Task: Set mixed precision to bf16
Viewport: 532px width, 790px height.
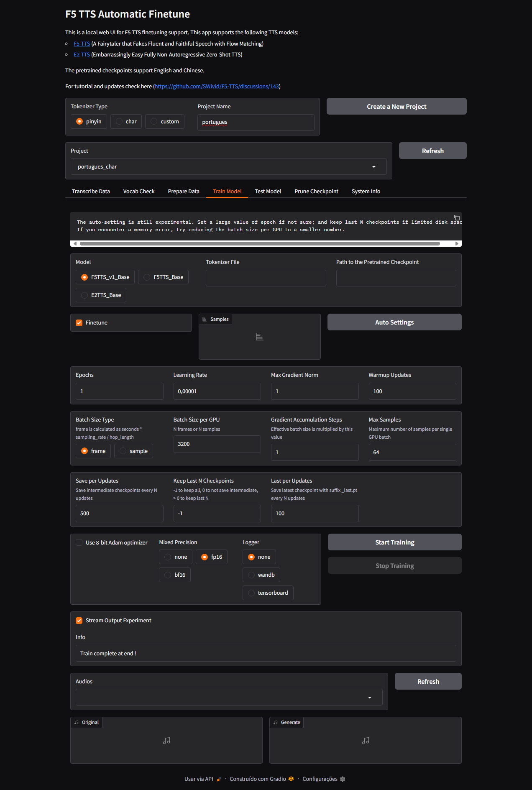Action: (175, 575)
